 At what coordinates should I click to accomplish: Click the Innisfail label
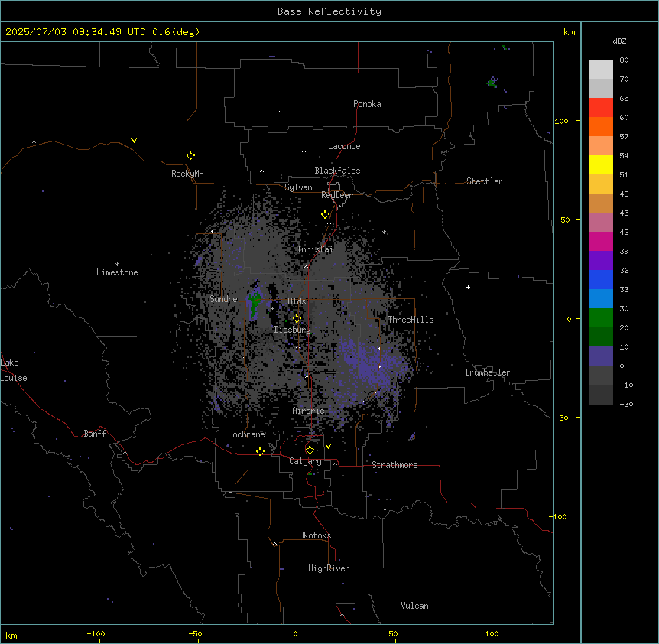[317, 249]
